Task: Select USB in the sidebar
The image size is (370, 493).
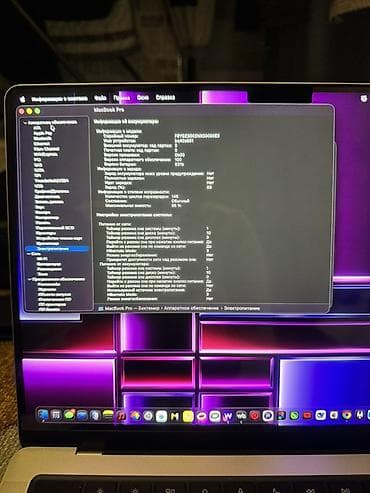Action: coord(39,186)
